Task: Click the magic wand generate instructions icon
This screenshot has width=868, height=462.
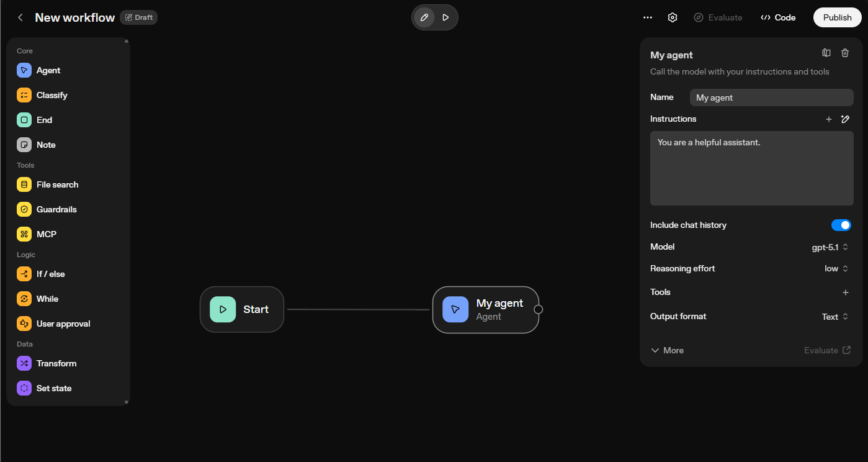Action: tap(845, 119)
